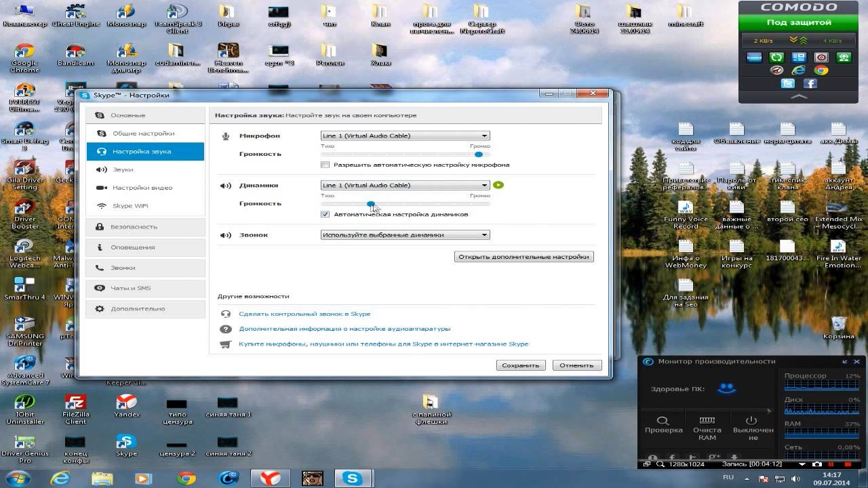
Task: Click Сохранить button
Action: click(x=521, y=365)
